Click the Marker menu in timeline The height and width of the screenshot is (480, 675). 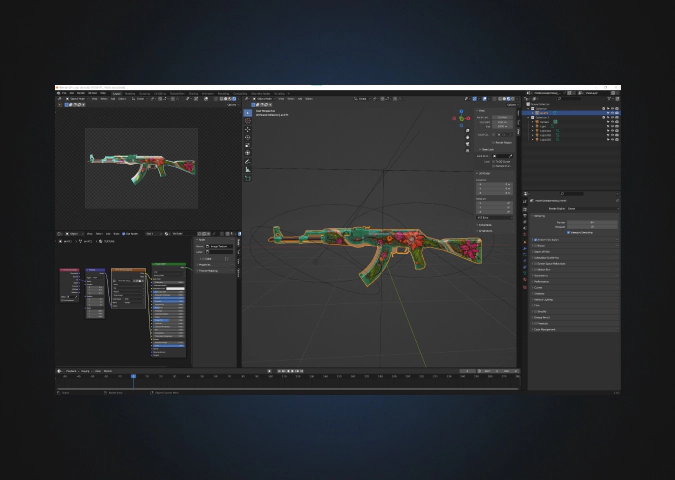pyautogui.click(x=108, y=369)
